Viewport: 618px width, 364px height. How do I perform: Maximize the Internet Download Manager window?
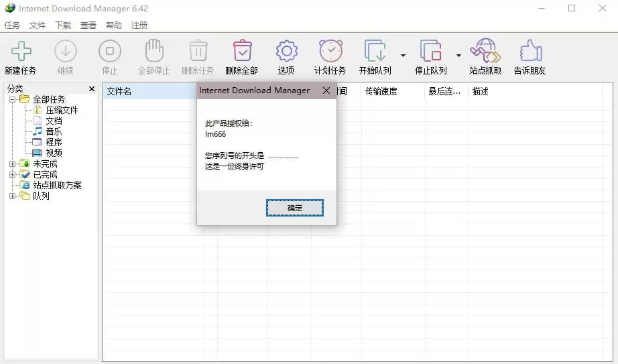coord(572,8)
